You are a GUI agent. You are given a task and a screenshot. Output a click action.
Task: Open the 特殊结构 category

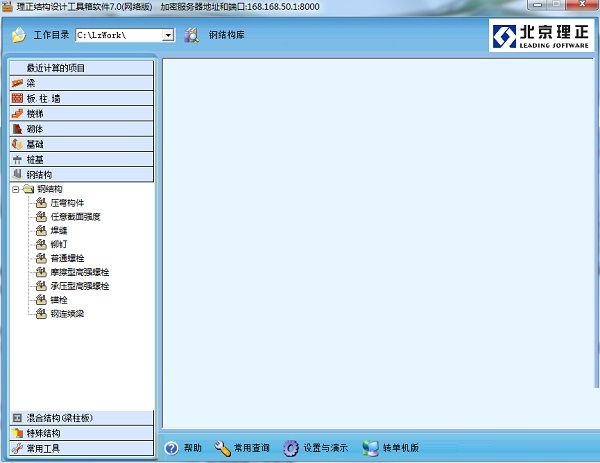tap(82, 433)
